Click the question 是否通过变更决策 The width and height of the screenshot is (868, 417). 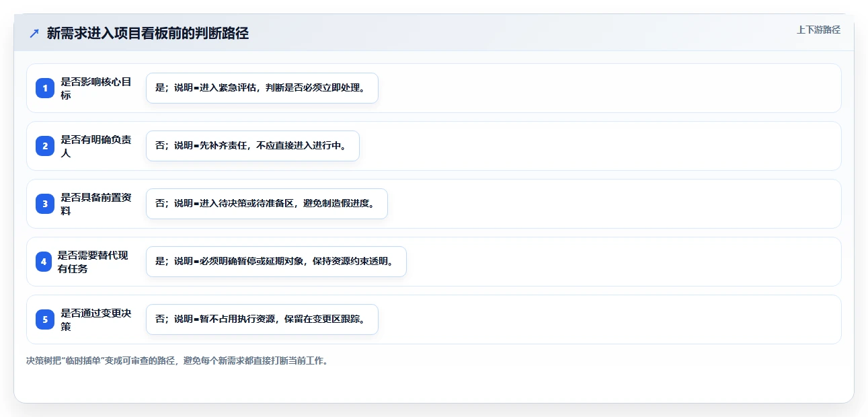pyautogui.click(x=96, y=319)
